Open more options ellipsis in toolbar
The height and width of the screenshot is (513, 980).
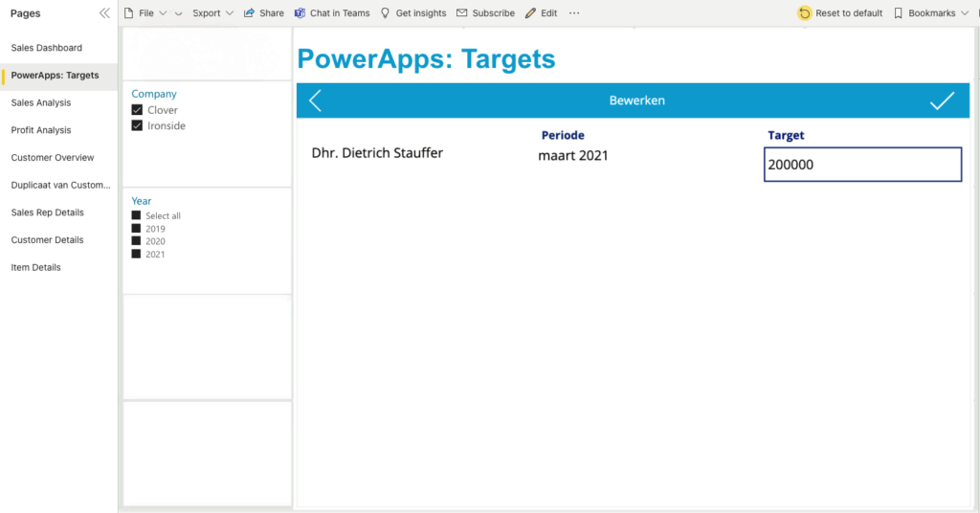click(x=574, y=13)
